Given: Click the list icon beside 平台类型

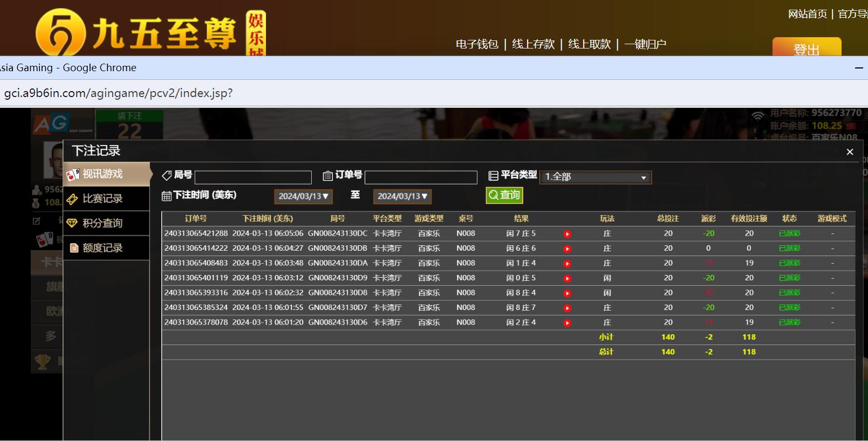Looking at the screenshot, I should pos(493,176).
